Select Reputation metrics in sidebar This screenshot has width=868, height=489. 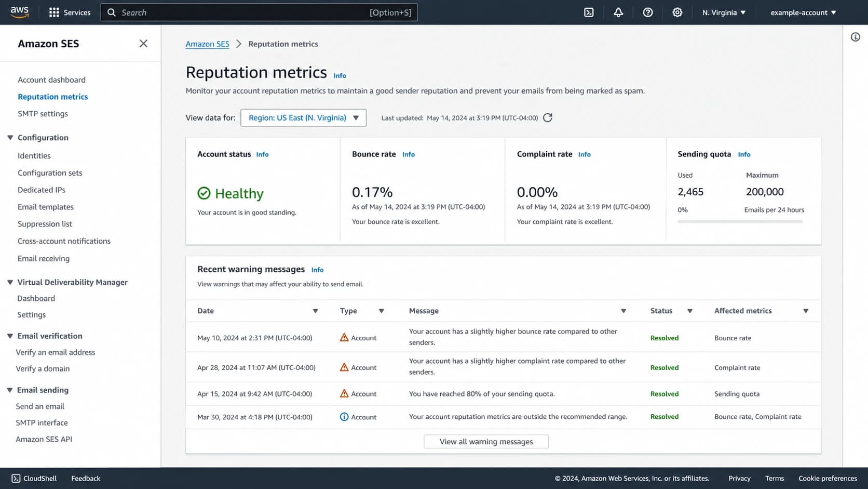point(53,97)
